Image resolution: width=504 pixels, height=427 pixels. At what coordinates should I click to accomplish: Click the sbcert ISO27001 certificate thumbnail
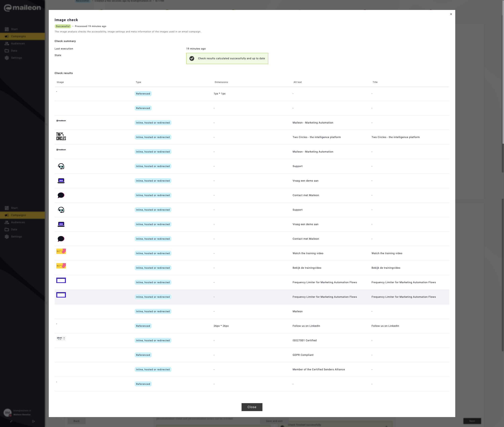click(x=61, y=338)
